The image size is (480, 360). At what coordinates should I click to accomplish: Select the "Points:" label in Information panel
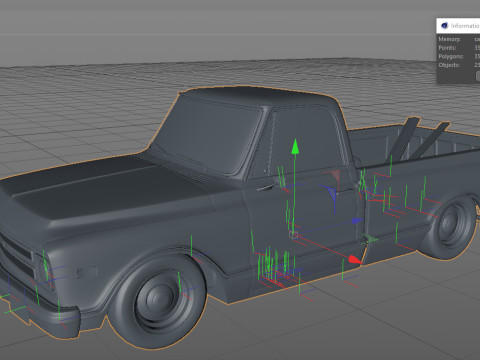pos(447,48)
